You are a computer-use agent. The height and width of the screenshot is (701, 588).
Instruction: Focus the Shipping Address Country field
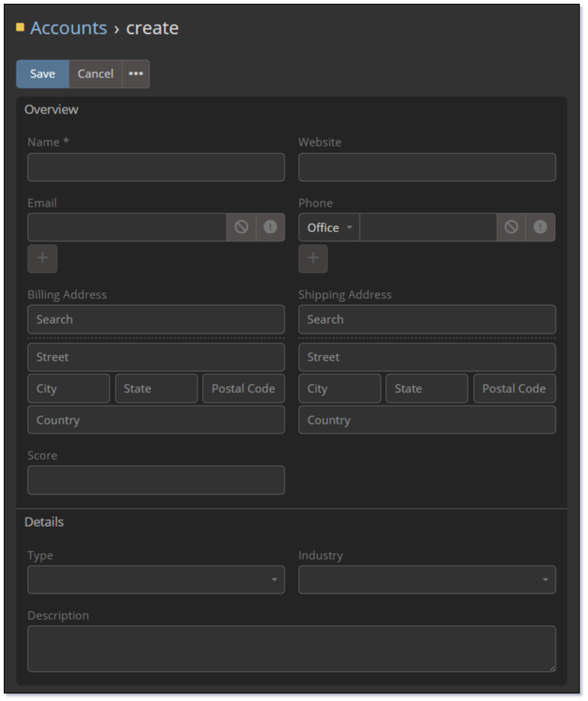point(427,420)
